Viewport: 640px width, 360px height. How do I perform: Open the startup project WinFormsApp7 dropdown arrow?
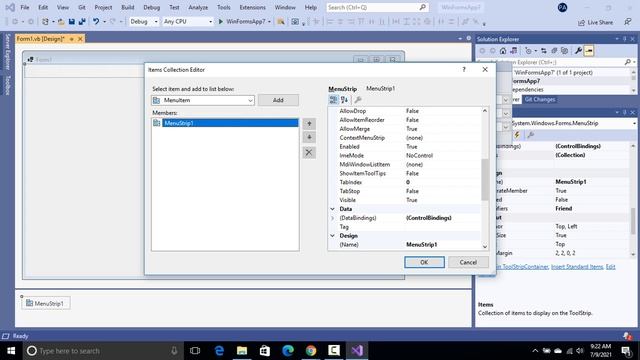(269, 22)
